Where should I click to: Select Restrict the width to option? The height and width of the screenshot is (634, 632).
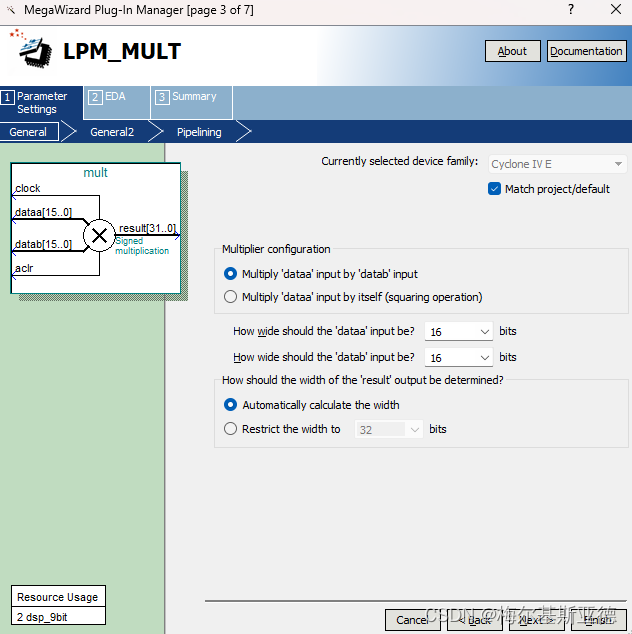click(230, 429)
